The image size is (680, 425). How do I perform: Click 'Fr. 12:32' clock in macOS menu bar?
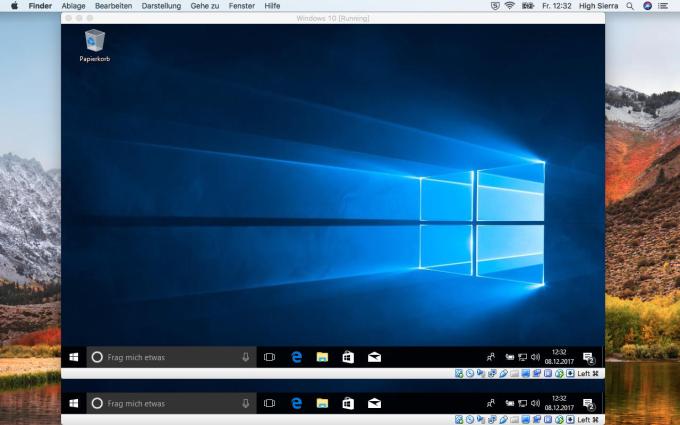point(557,6)
